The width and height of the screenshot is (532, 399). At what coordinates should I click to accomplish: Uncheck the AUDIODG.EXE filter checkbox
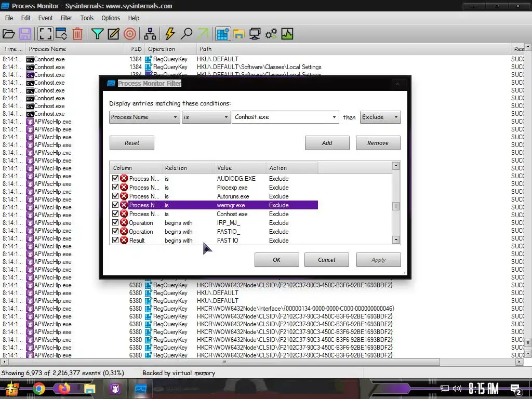pos(115,179)
